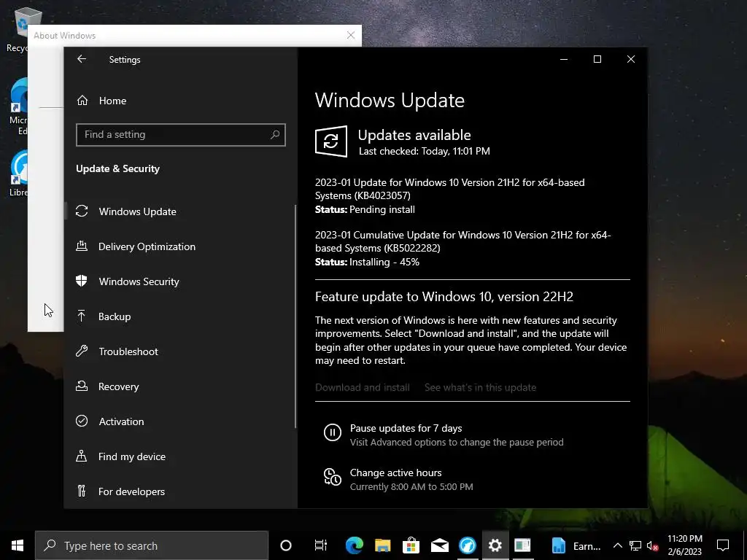
Task: Open Troubleshoot settings
Action: click(128, 351)
